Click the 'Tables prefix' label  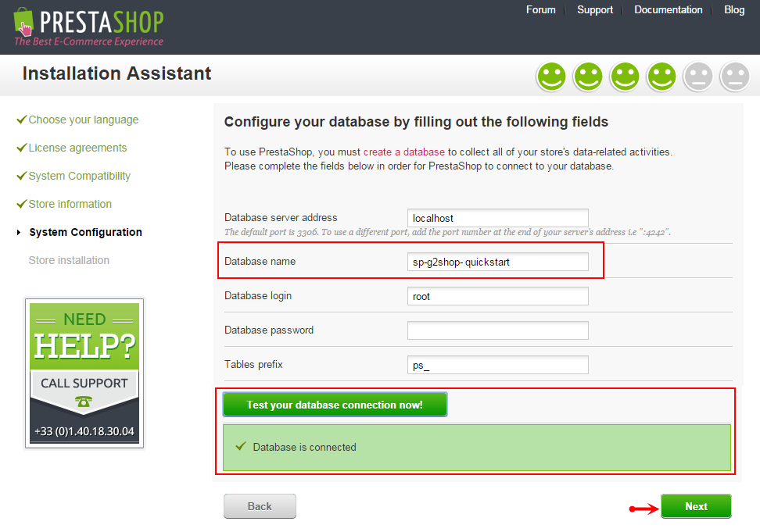coord(253,365)
